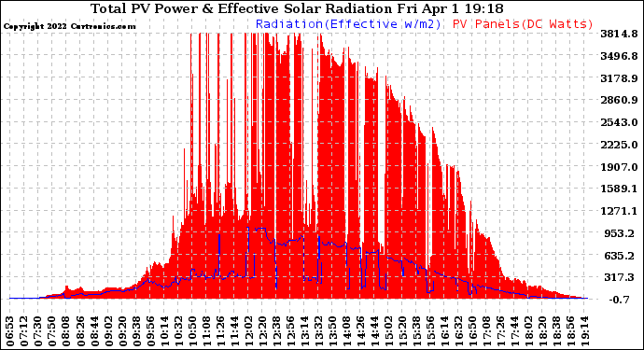Click the 16:32 time axis label
The image size is (644, 350).
[x=459, y=331]
